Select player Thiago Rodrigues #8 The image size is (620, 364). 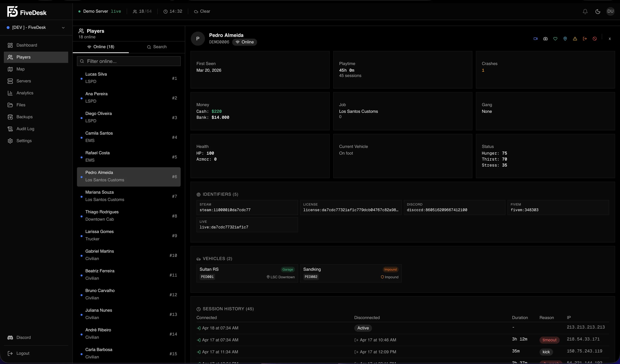tap(129, 216)
